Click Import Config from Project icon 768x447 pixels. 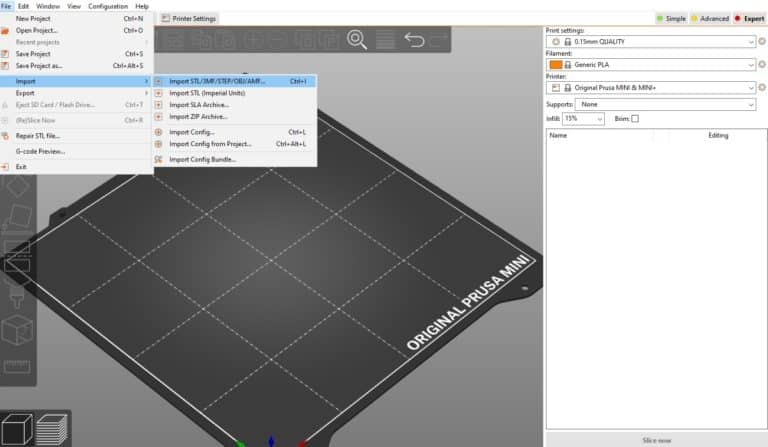click(158, 144)
